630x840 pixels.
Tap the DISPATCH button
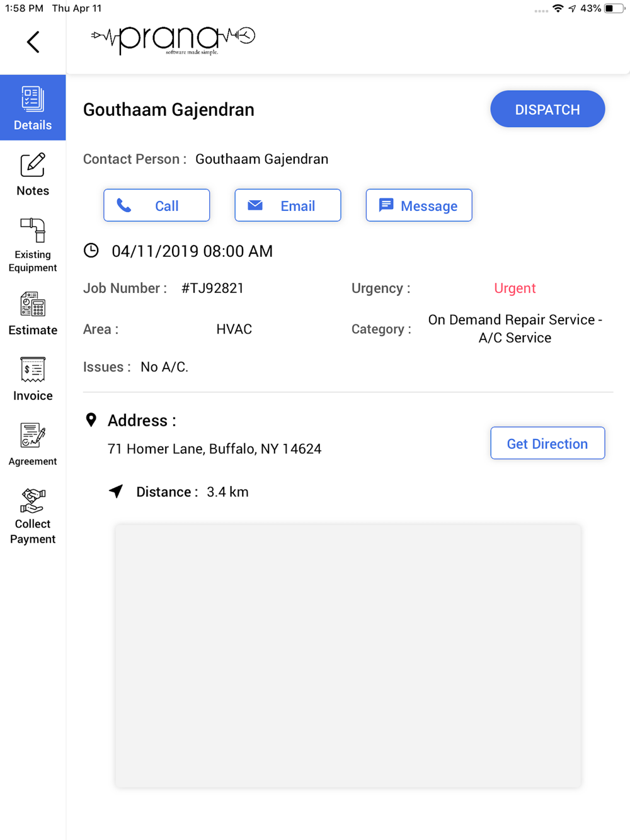coord(547,109)
